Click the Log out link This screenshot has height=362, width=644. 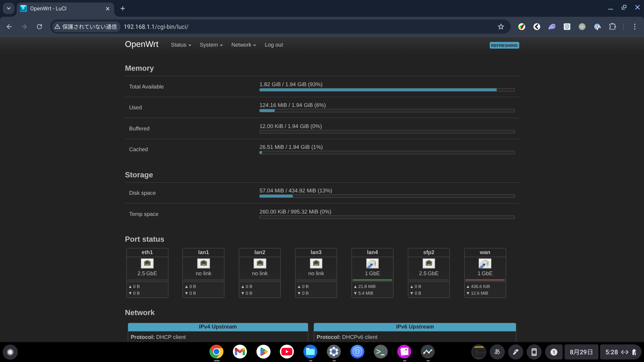[274, 45]
